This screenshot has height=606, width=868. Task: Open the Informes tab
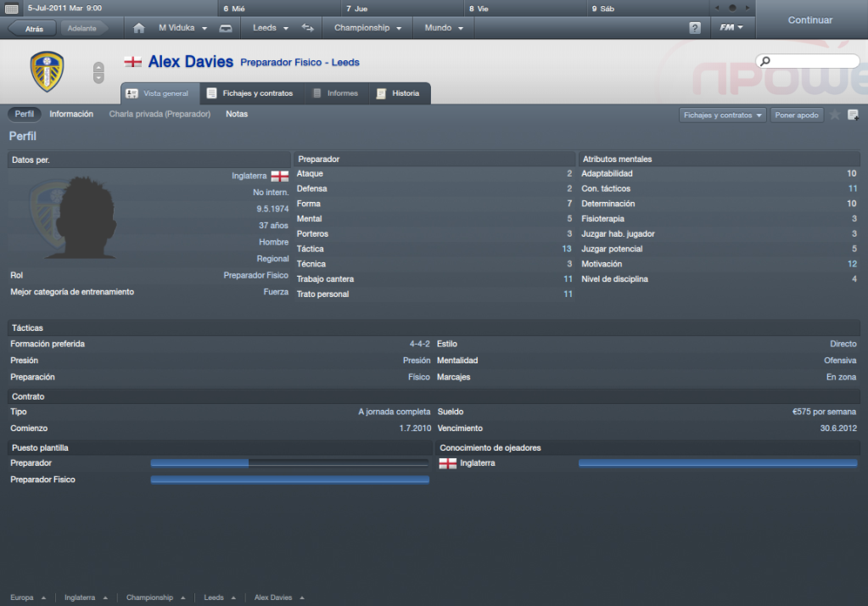(x=335, y=93)
